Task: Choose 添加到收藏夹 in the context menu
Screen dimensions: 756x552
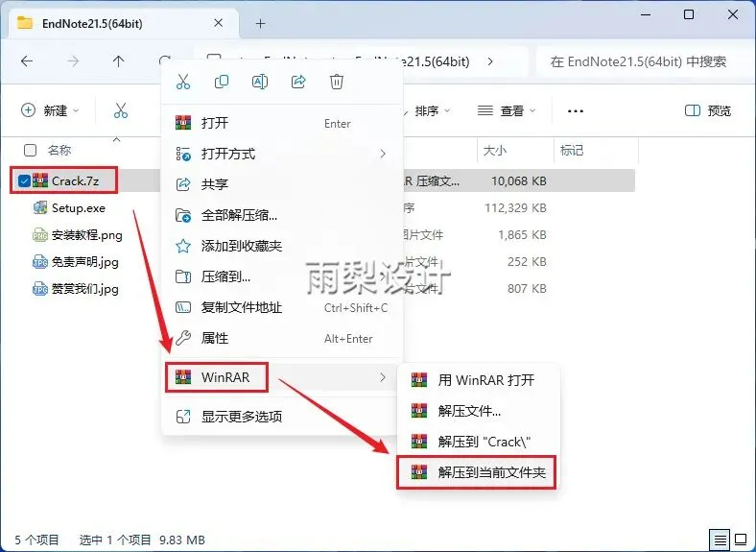Action: (282, 246)
